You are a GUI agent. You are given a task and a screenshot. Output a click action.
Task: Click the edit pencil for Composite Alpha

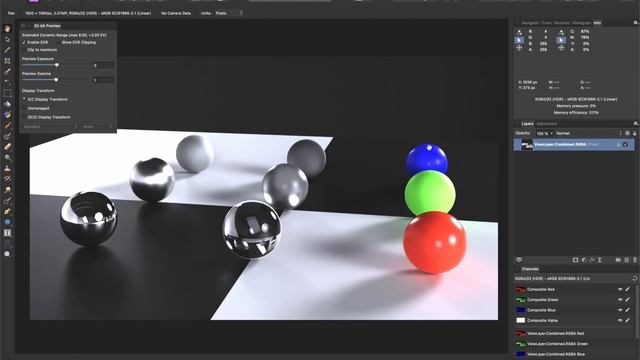627,320
